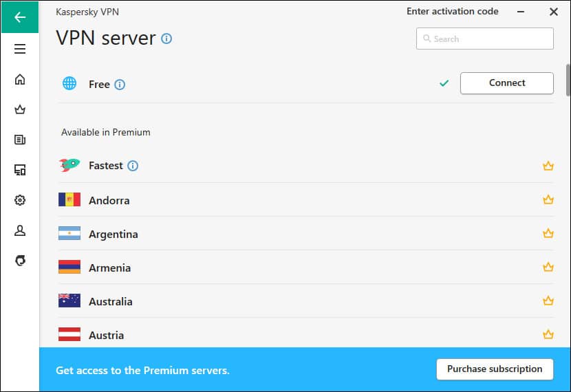Open Settings gear in sidebar

point(20,200)
